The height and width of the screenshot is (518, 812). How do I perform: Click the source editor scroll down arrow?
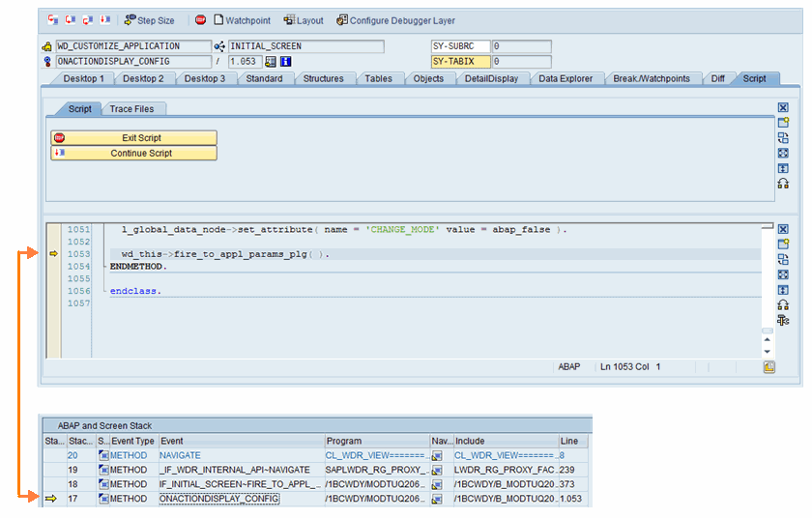point(768,353)
